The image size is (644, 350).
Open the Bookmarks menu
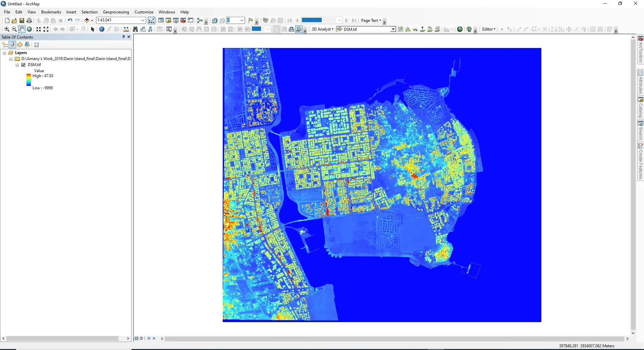click(x=51, y=12)
